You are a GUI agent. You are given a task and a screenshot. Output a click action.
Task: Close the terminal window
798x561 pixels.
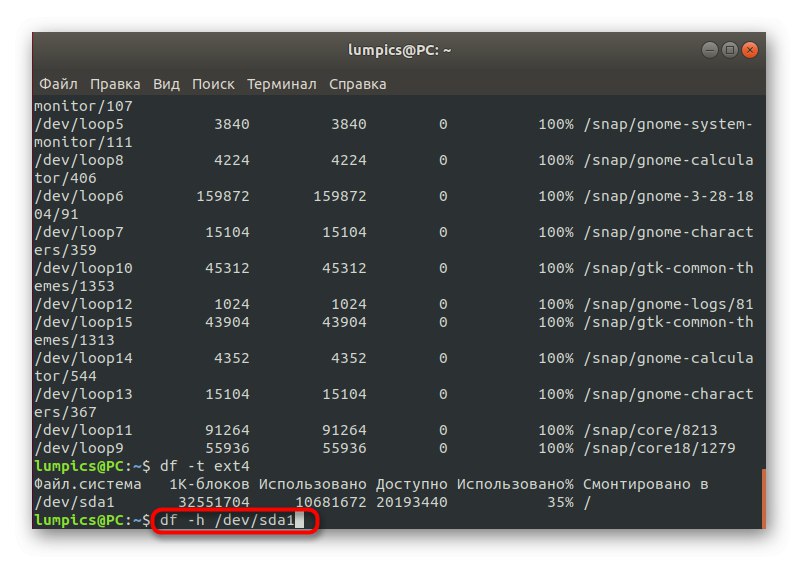pyautogui.click(x=750, y=50)
